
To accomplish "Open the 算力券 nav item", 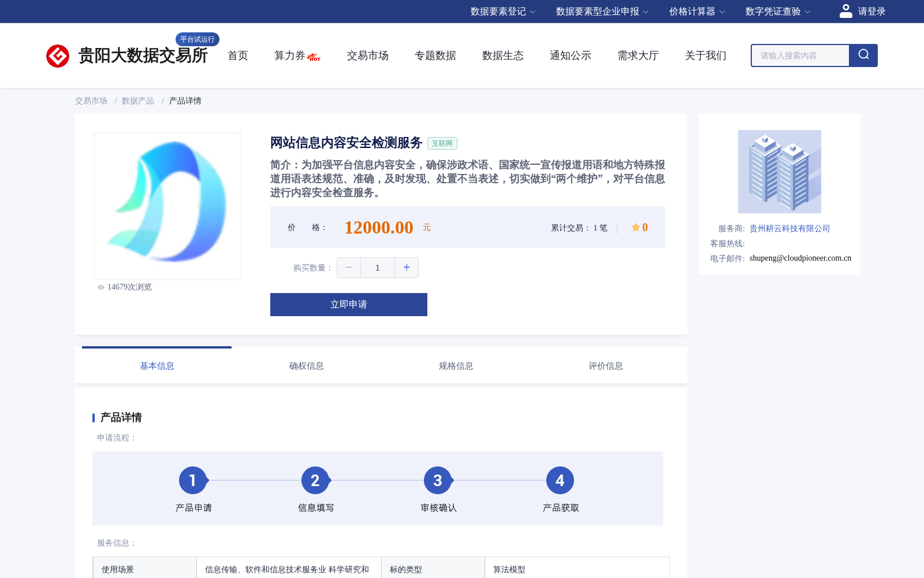I will pos(290,55).
